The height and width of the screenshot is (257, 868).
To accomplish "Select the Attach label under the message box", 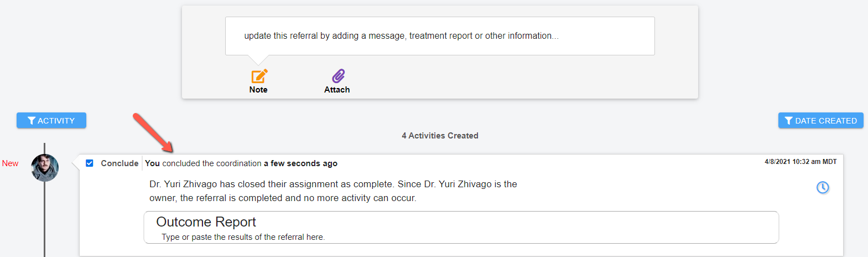I will (337, 90).
